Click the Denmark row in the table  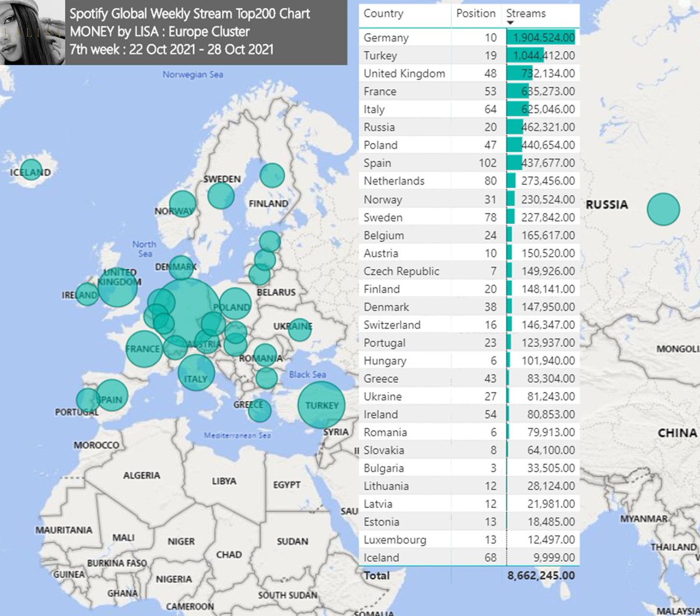tap(470, 307)
